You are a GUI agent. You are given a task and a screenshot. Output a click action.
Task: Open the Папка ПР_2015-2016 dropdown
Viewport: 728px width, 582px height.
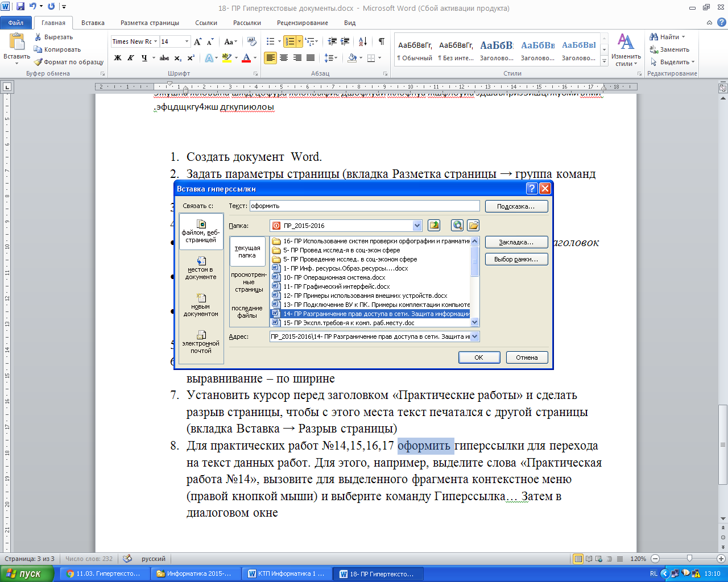pyautogui.click(x=417, y=226)
